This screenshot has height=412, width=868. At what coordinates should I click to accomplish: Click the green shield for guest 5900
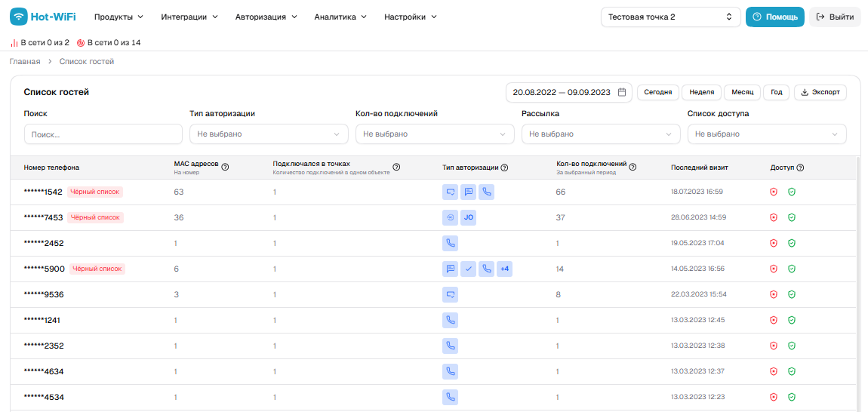click(x=792, y=269)
